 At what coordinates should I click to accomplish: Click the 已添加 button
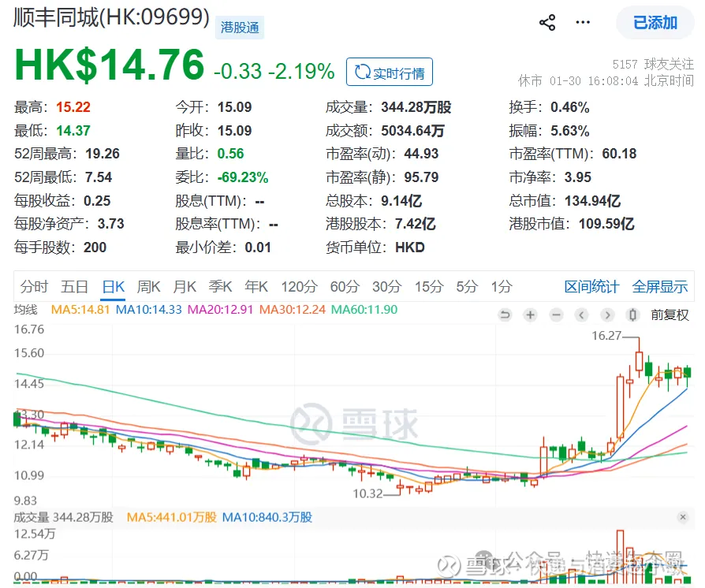click(x=655, y=23)
